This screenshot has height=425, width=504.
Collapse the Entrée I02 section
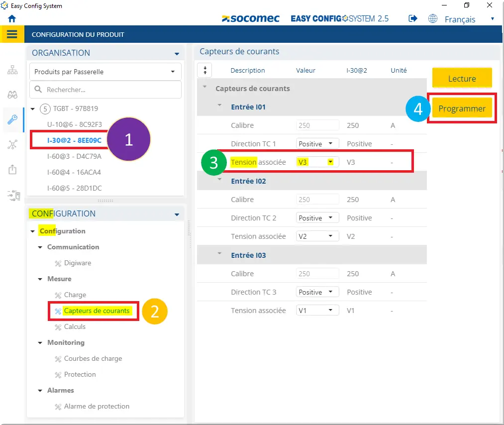click(219, 179)
